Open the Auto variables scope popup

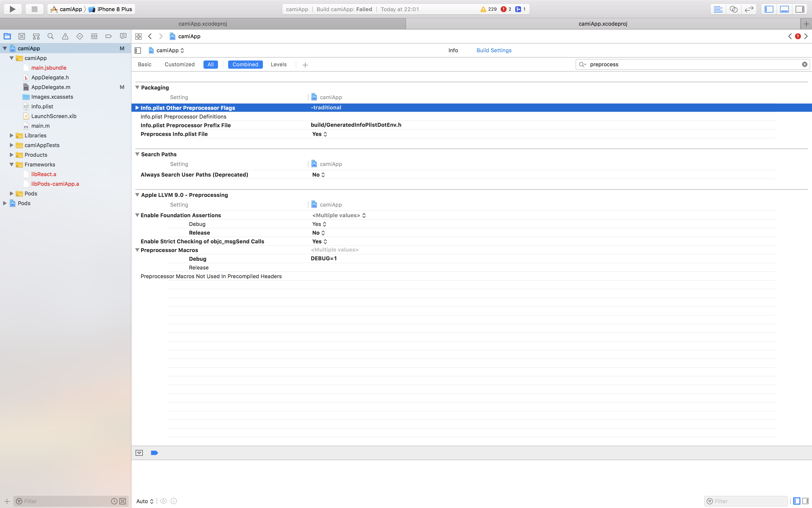coord(145,501)
